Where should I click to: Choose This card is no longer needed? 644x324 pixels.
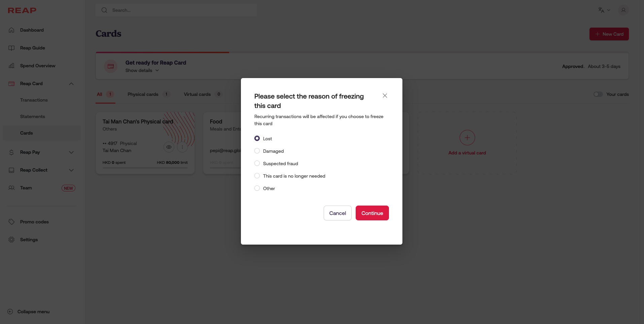point(257,176)
